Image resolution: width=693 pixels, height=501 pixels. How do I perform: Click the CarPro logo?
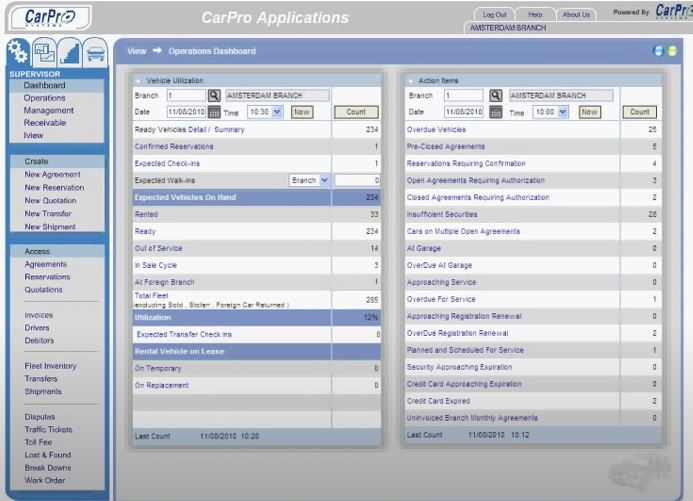[x=50, y=18]
